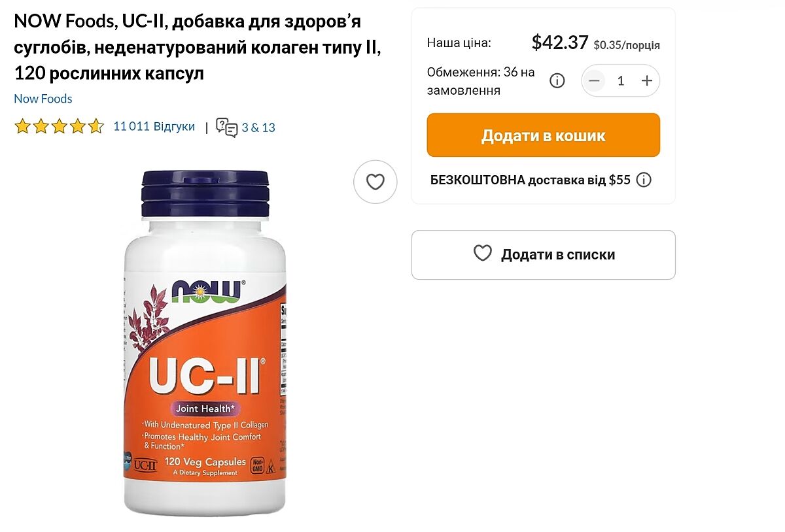Click the heart wishlist icon over product image
Viewport: 785px width, 532px height.
pos(375,182)
